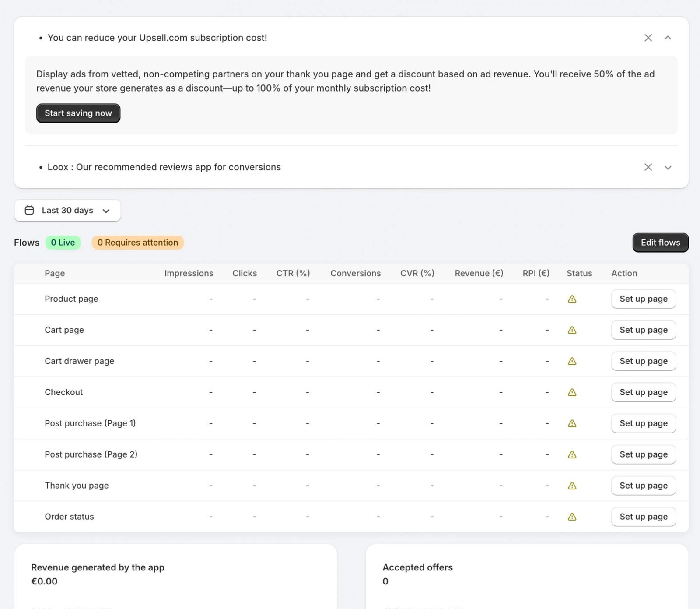This screenshot has height=609, width=700.
Task: Click warning icon in Post purchase (Page 1) row
Action: pos(572,423)
